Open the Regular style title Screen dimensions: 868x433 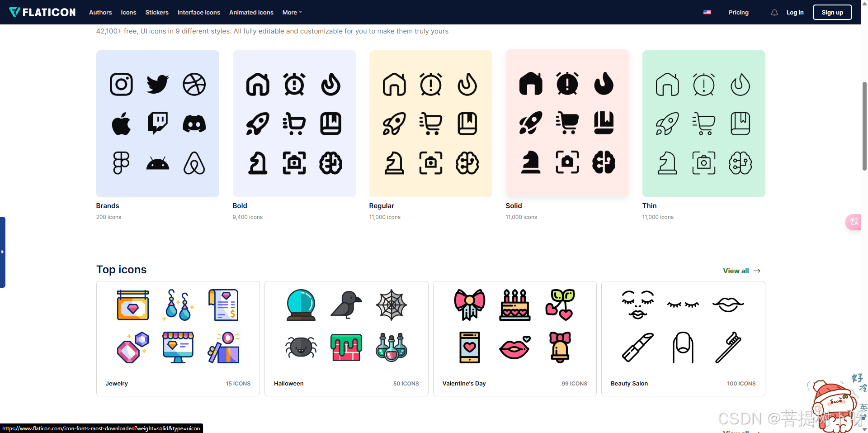(x=382, y=205)
